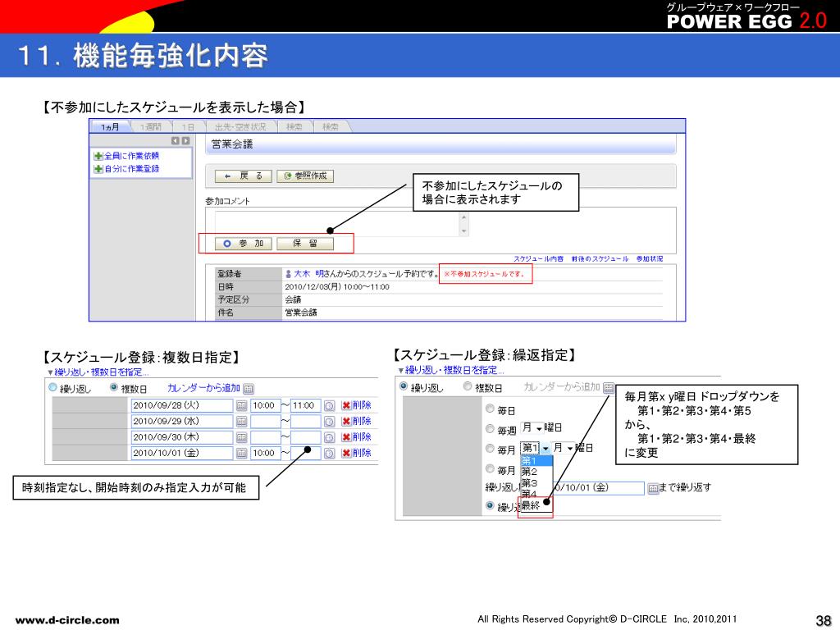Click calendar icon beside greyed カレンダーから追加
The image size is (840, 630).
pyautogui.click(x=608, y=387)
